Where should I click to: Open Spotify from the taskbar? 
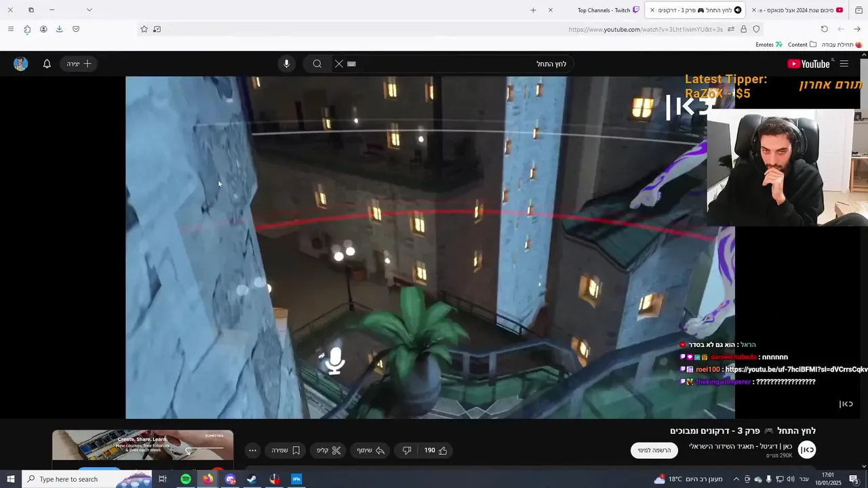click(x=186, y=479)
